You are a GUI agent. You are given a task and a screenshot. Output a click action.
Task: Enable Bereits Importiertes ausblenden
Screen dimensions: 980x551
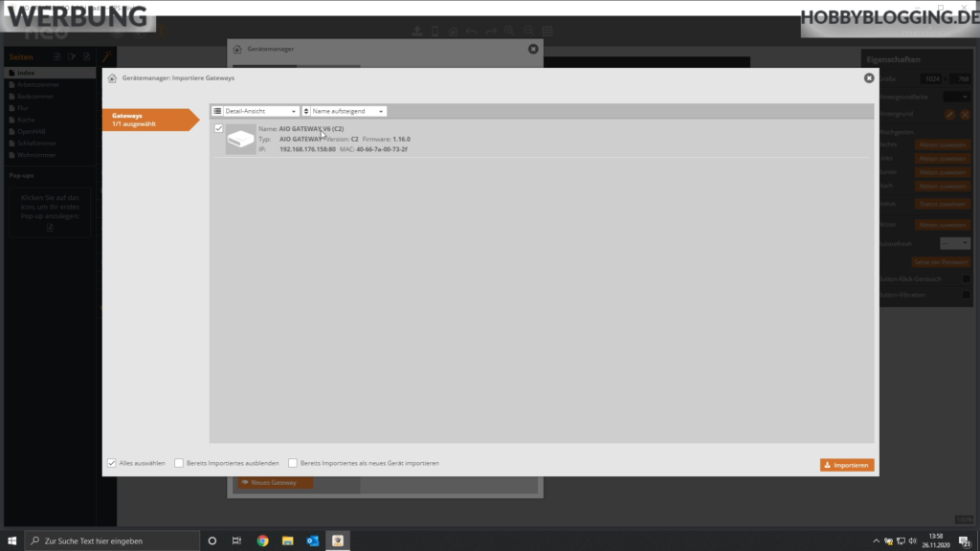[x=179, y=462]
